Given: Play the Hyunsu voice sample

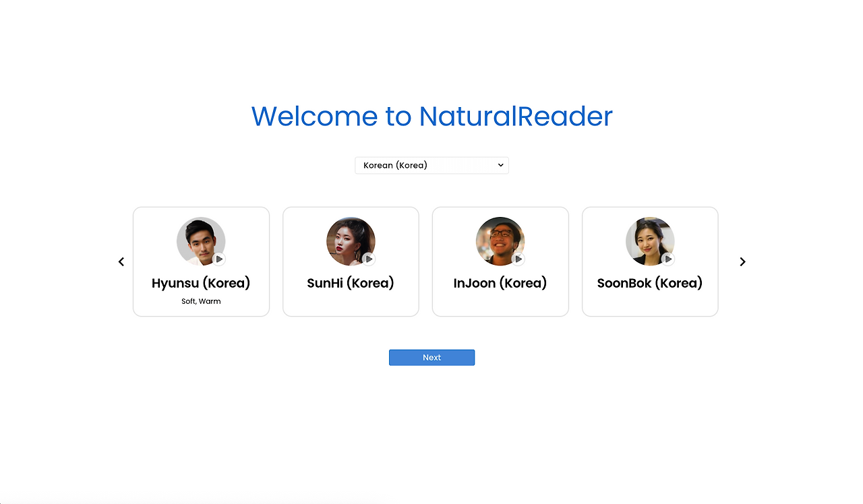Looking at the screenshot, I should (x=219, y=259).
